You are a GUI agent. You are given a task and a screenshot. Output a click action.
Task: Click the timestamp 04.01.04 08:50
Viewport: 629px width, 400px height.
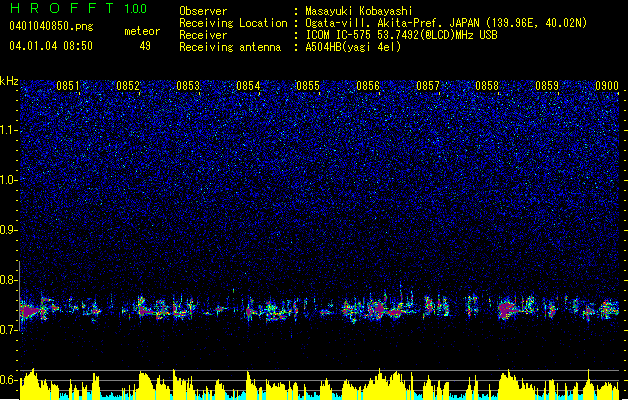click(x=51, y=46)
